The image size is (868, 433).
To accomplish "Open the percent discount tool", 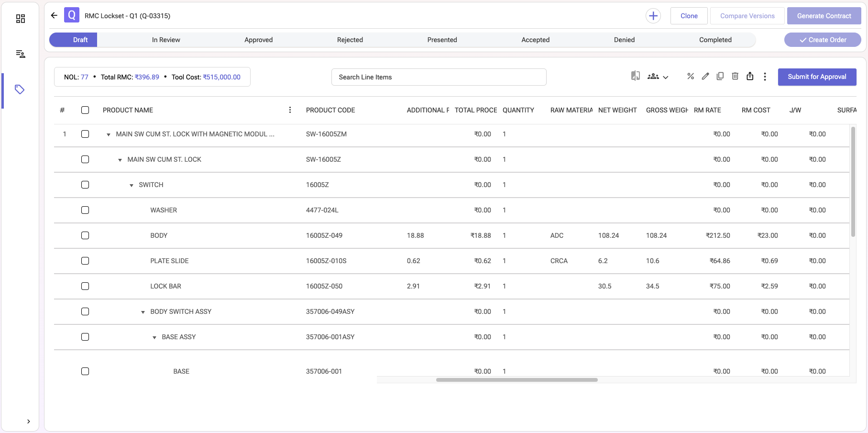I will (x=690, y=77).
